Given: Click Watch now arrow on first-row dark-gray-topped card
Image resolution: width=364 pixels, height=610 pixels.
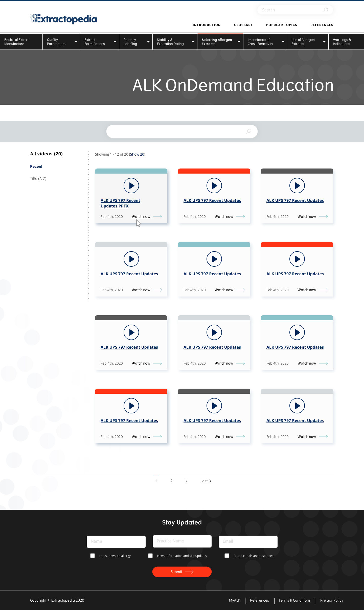Looking at the screenshot, I should tap(323, 217).
